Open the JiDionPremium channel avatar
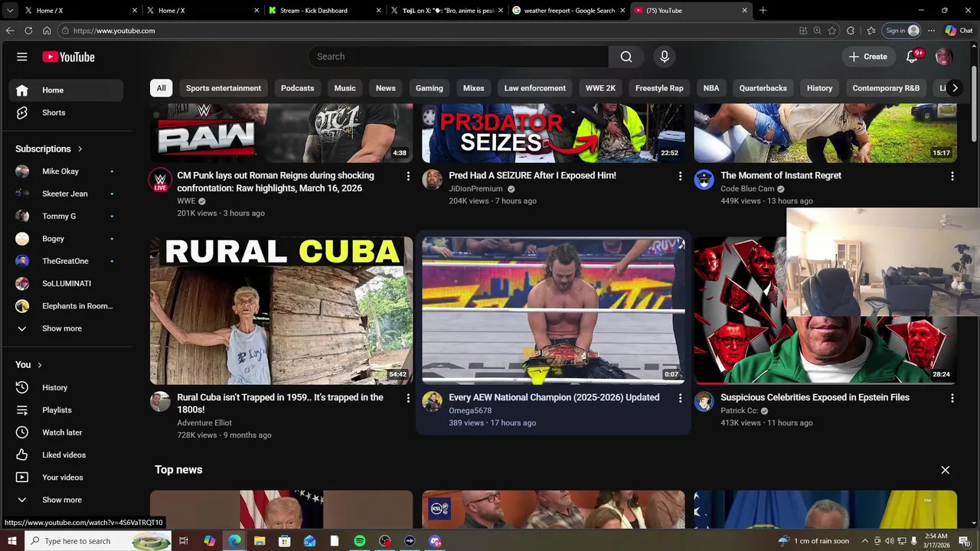Screen dimensions: 980x551 tap(432, 180)
